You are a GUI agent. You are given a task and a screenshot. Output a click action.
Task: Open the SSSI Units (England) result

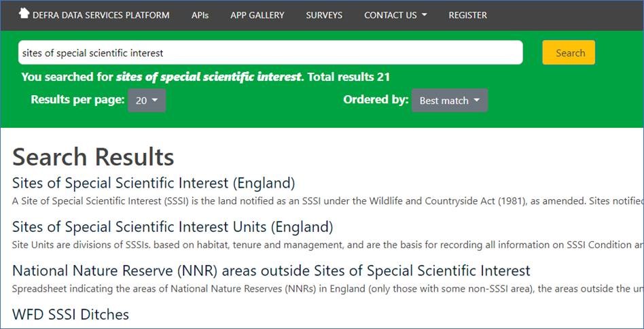point(173,226)
